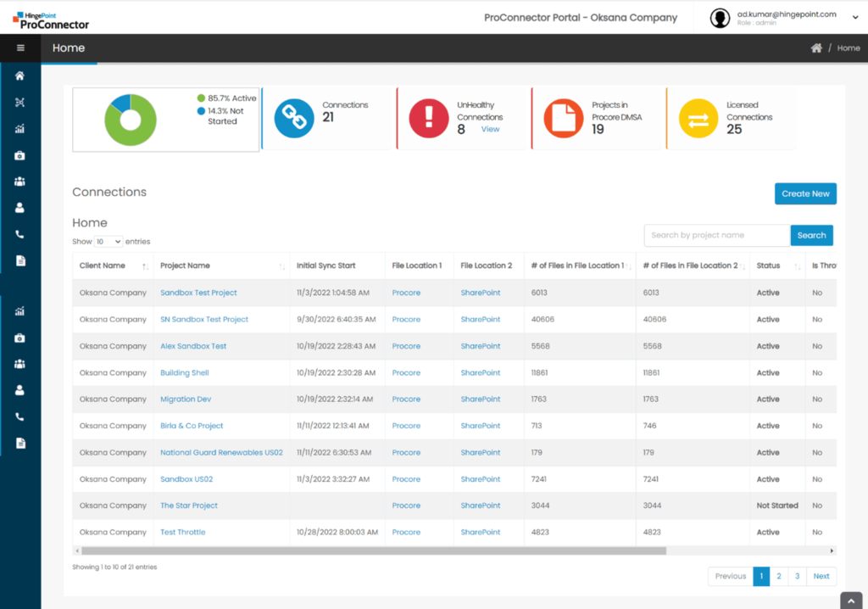Go to pagination page 3
Screen dimensions: 868x609
tap(797, 576)
